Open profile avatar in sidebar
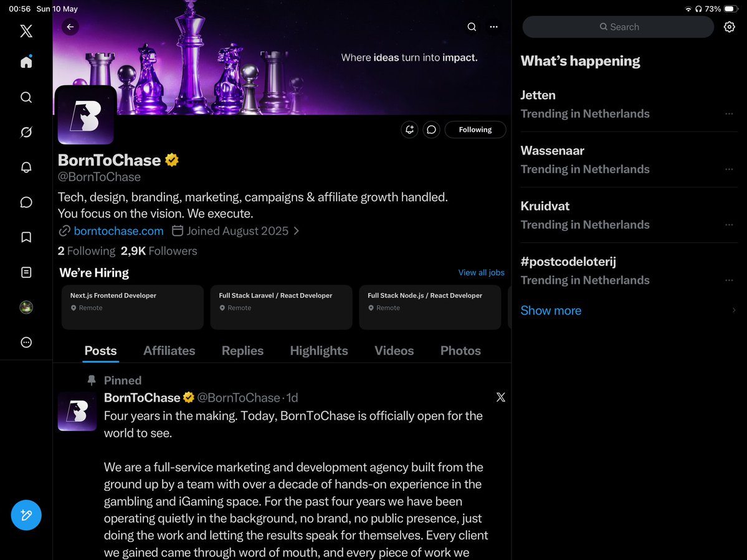 pos(26,307)
